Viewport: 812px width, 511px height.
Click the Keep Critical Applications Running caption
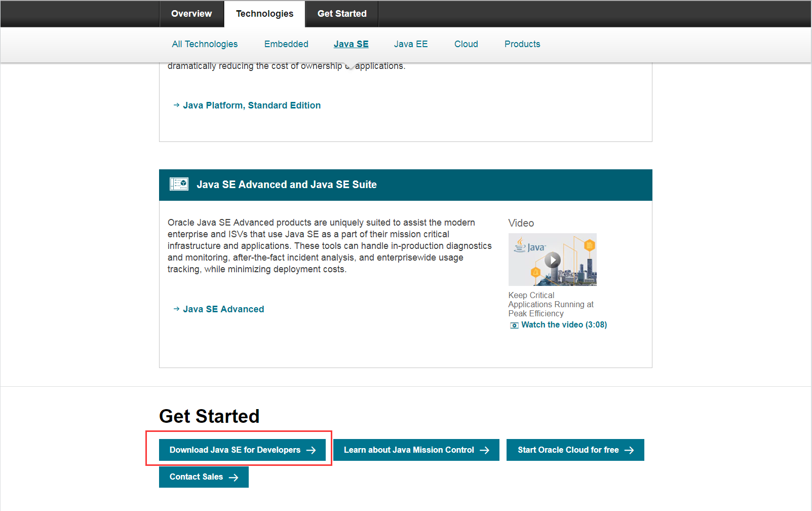(551, 304)
